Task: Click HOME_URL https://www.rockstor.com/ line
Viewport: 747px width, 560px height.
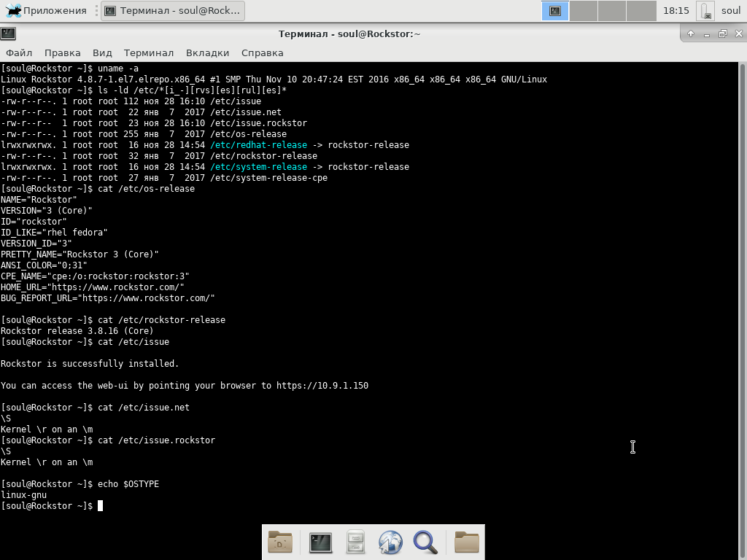Action: tap(93, 287)
